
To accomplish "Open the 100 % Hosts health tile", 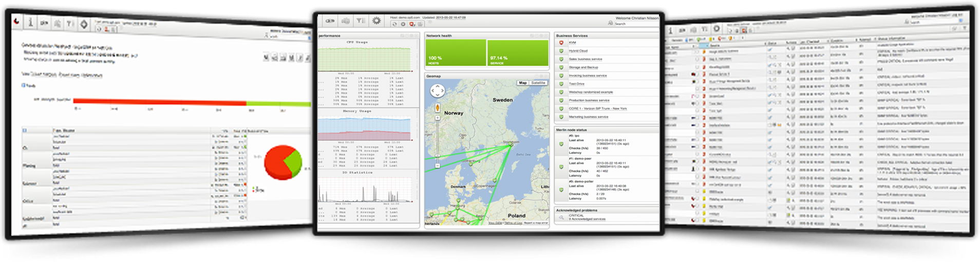I will coord(456,53).
